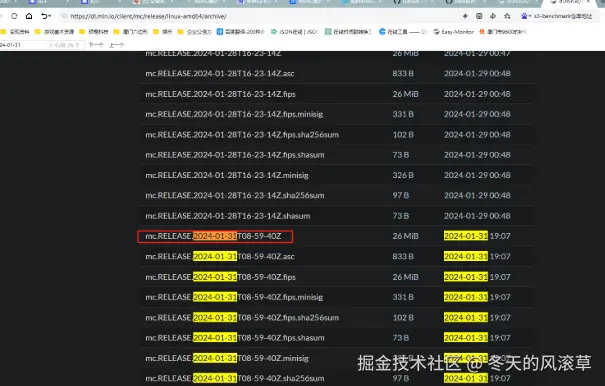Click 326 B size in 2024-01-28 minisig row
Screen dimensions: 605x386
coord(403,175)
